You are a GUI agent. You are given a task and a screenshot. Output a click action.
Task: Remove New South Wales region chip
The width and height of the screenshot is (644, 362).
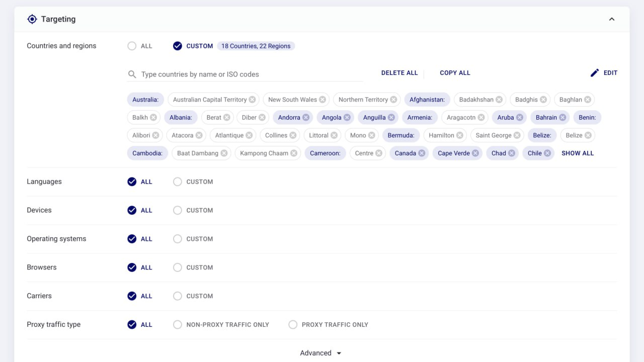tap(323, 100)
